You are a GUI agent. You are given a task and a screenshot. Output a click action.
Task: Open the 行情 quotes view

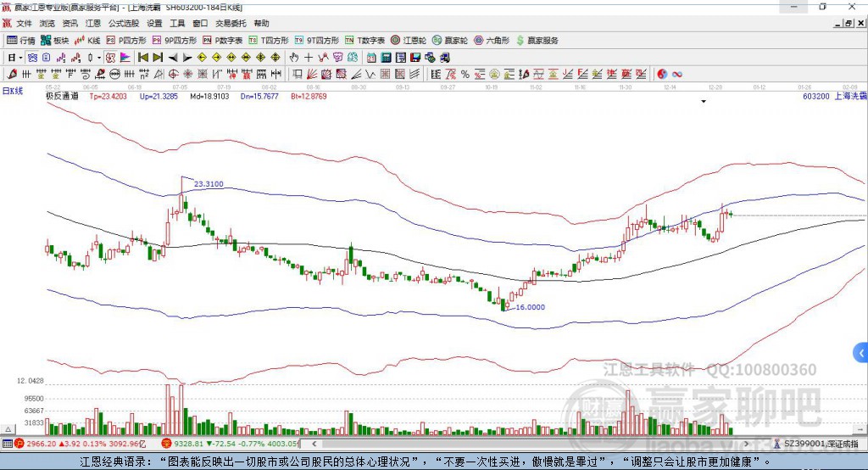pos(21,41)
